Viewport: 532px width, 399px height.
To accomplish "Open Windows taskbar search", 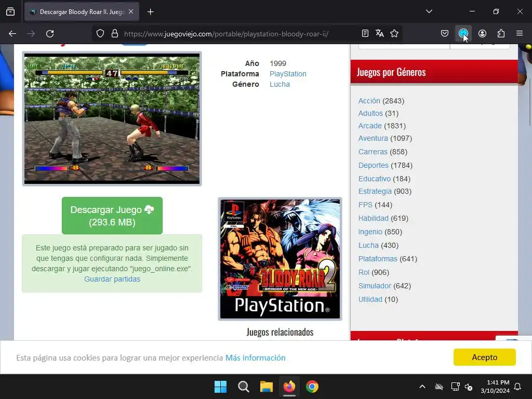I will point(243,387).
